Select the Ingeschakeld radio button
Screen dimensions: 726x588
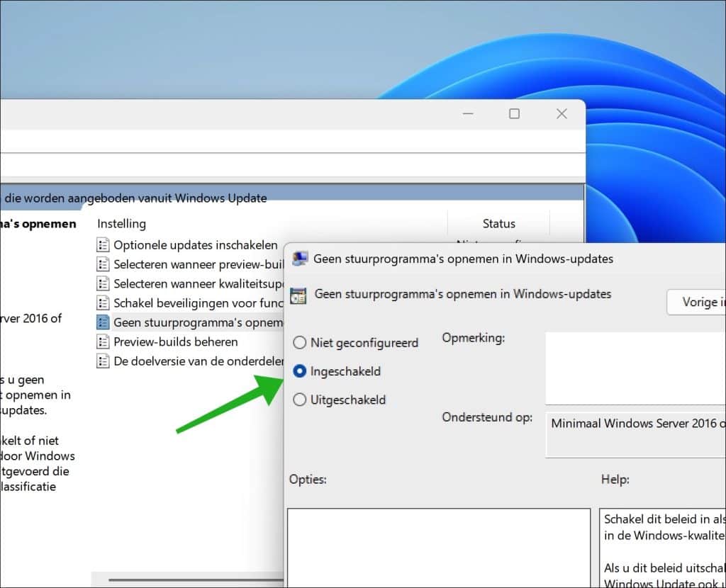click(x=301, y=371)
